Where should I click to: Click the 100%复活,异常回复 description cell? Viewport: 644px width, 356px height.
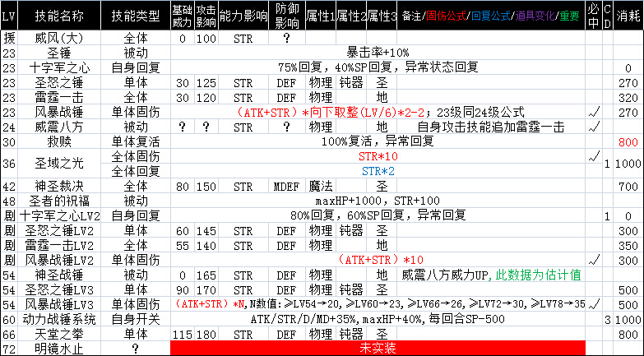pos(378,141)
